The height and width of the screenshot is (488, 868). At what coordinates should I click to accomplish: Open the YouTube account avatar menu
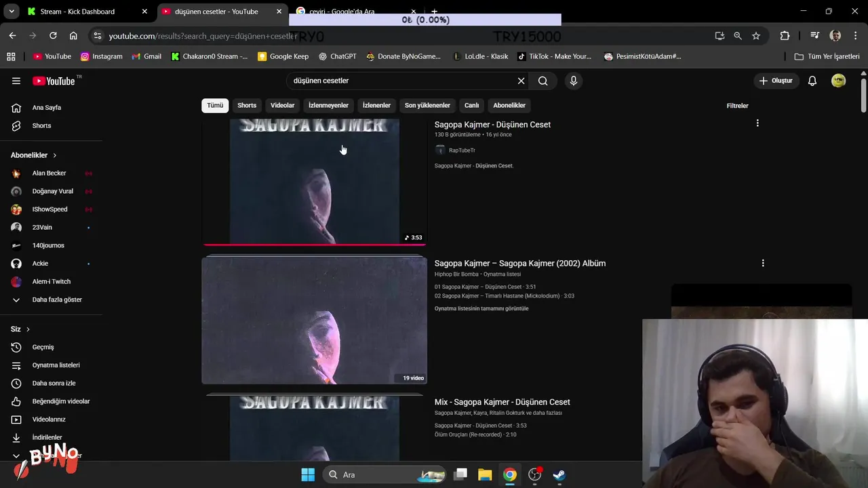pos(839,81)
